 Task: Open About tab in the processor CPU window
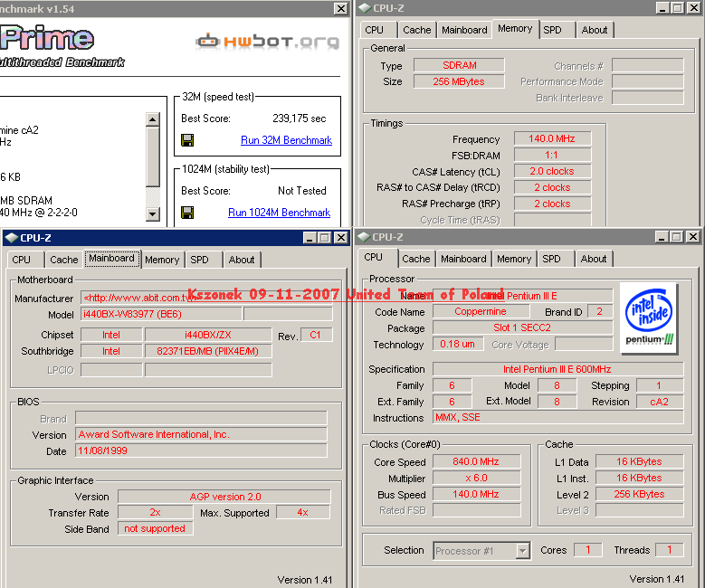pyautogui.click(x=594, y=259)
